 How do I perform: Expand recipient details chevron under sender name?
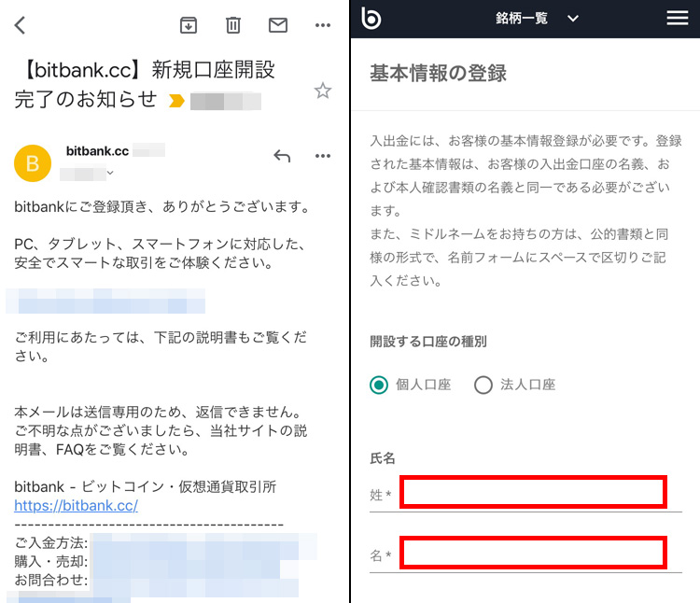tap(110, 173)
